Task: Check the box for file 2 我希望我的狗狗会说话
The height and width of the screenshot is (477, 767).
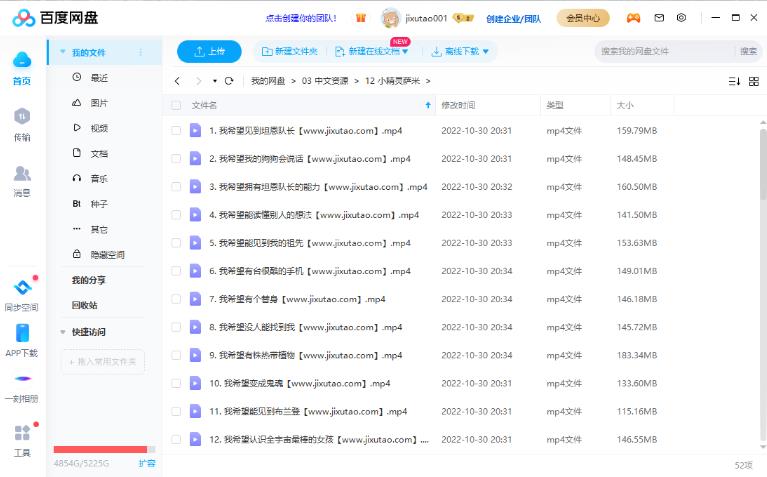Action: click(x=176, y=159)
